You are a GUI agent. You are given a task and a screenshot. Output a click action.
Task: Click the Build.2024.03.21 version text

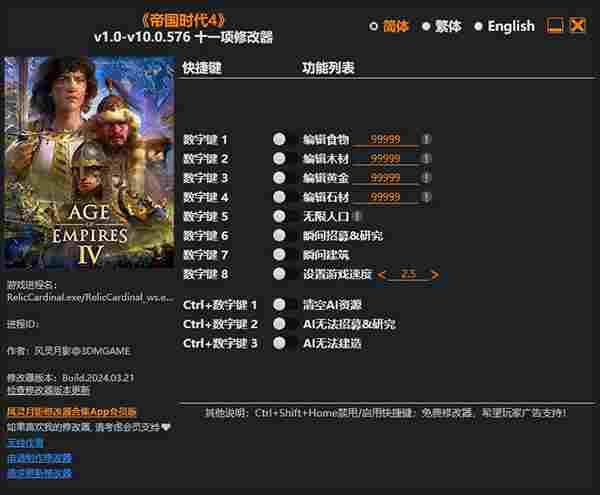click(98, 378)
